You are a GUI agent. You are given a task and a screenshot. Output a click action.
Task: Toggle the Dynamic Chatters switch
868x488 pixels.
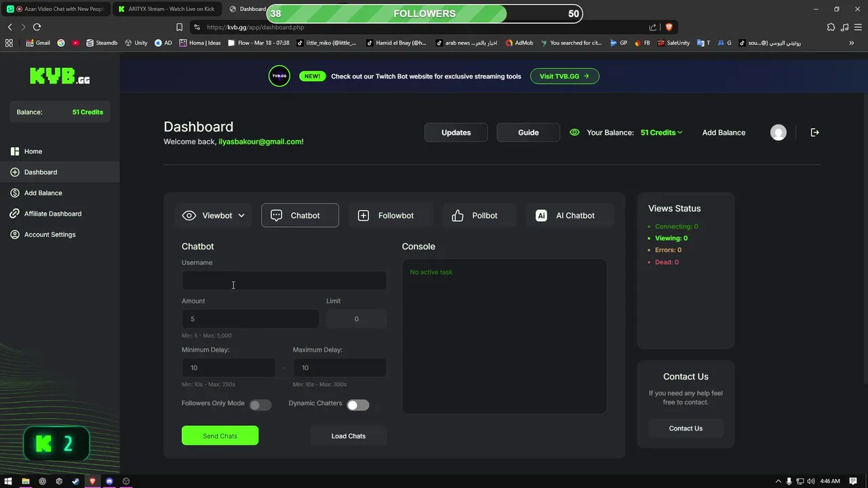(x=358, y=405)
